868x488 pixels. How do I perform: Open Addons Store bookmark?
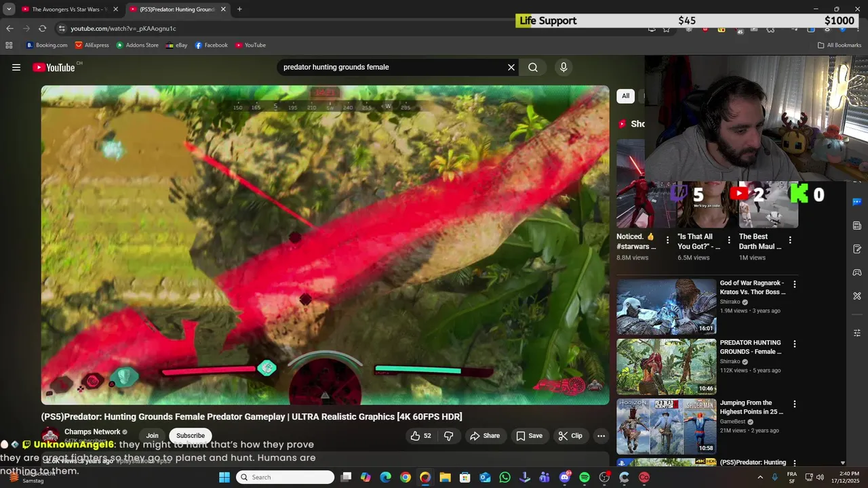coord(137,45)
